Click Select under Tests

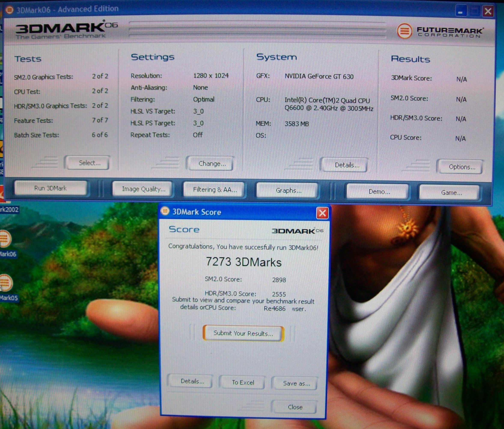(88, 163)
